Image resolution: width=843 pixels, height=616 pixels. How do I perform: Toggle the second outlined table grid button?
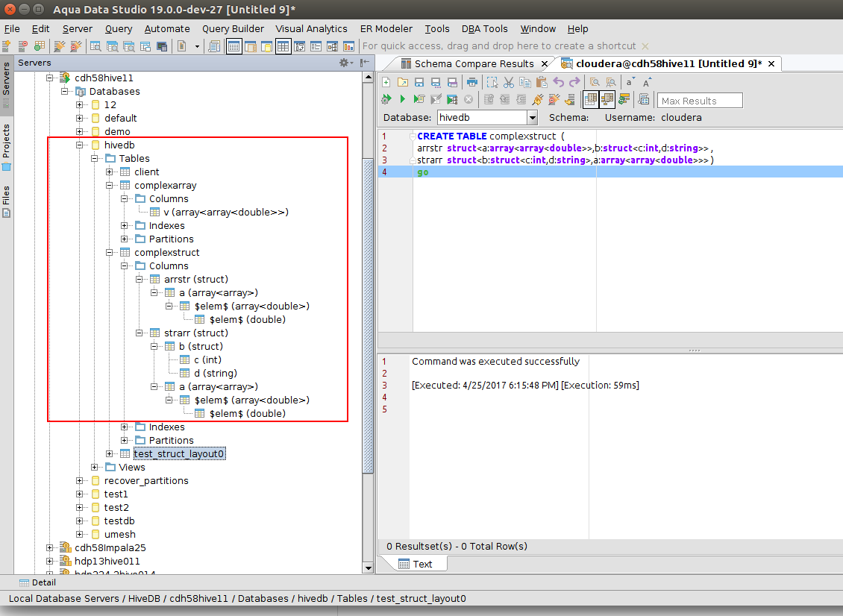coord(283,46)
